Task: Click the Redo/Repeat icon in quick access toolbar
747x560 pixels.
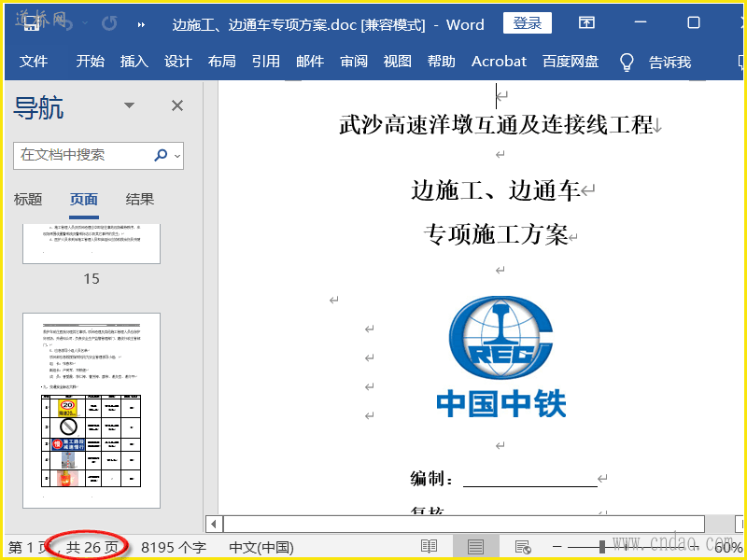Action: tap(109, 23)
